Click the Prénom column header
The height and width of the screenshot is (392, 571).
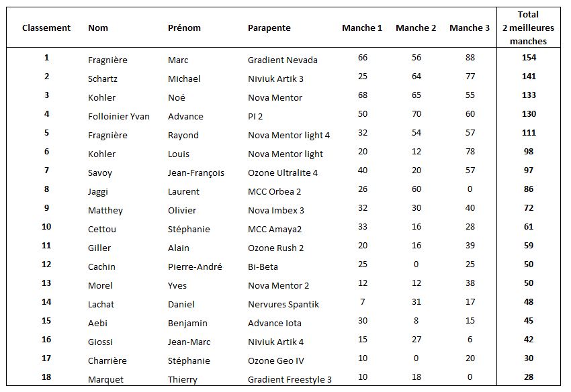click(x=184, y=28)
